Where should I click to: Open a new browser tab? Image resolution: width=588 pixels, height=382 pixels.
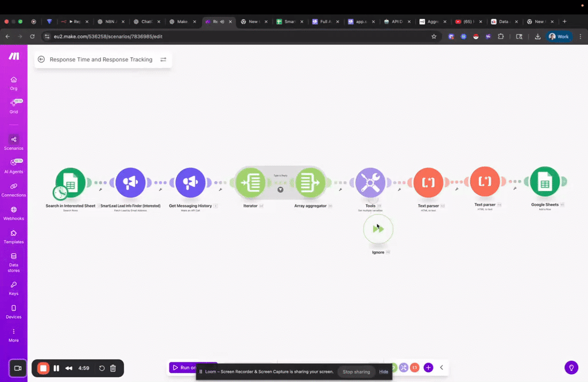pyautogui.click(x=564, y=21)
